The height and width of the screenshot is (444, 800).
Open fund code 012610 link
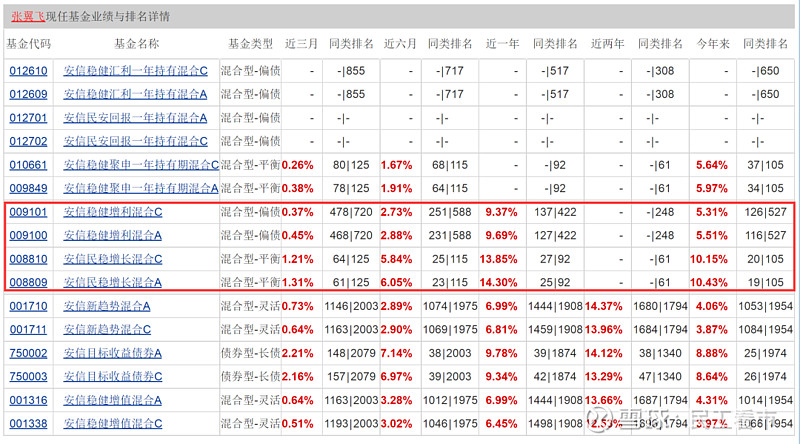pyautogui.click(x=28, y=71)
